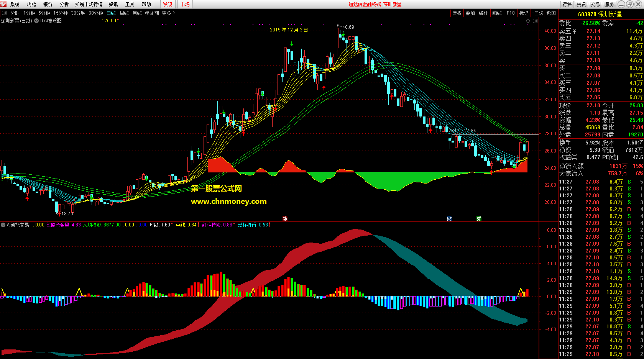Image resolution: width=644 pixels, height=359 pixels.
Task: Click the green 减 event marker on timeline
Action: 479,218
